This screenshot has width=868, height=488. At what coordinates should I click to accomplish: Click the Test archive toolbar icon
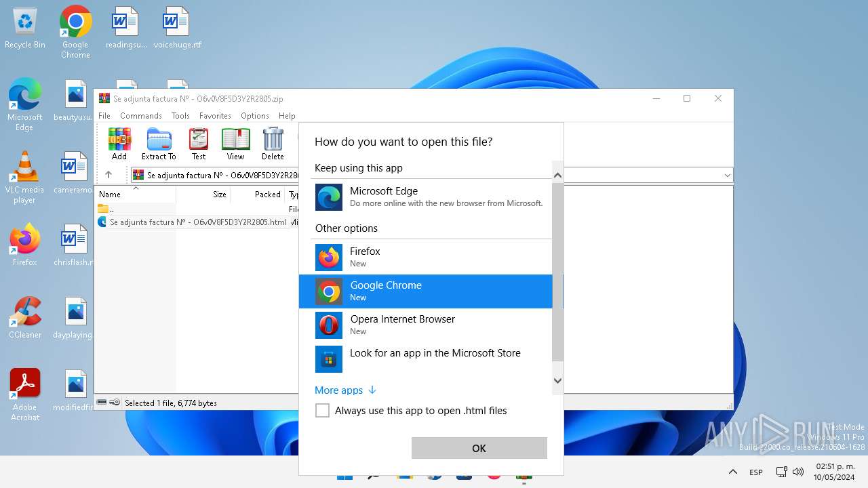click(199, 144)
